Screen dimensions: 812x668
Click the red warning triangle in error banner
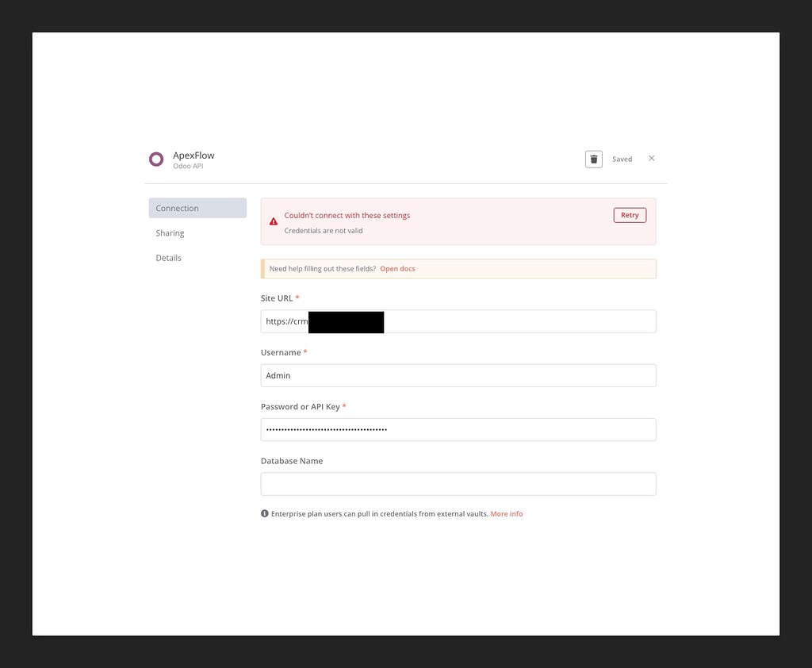click(x=274, y=221)
